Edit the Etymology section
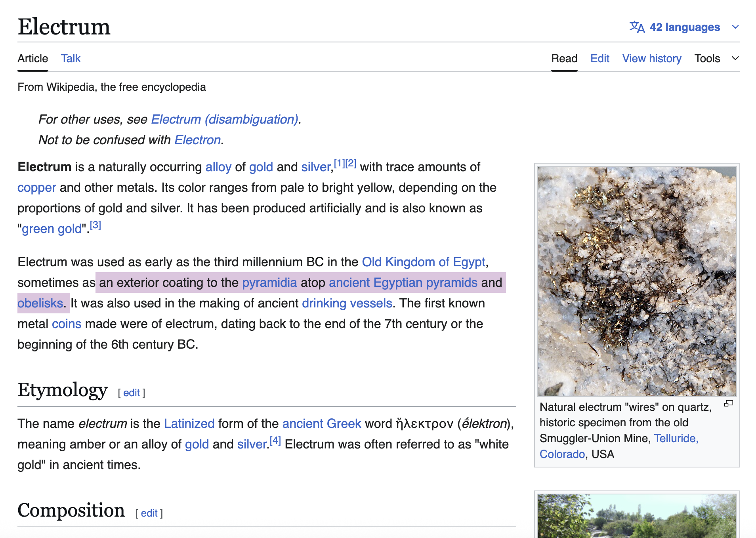 point(132,393)
